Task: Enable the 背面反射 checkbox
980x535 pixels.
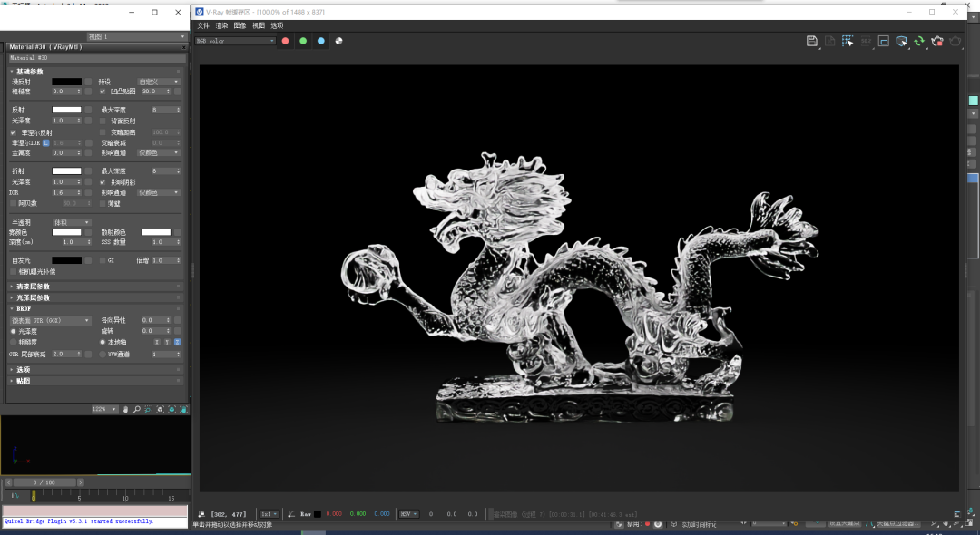Action: 102,122
